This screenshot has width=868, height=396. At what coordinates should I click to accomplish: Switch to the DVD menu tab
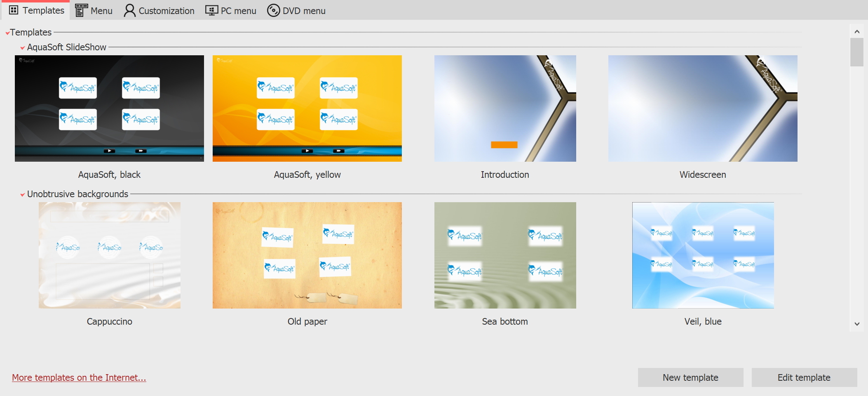click(296, 10)
